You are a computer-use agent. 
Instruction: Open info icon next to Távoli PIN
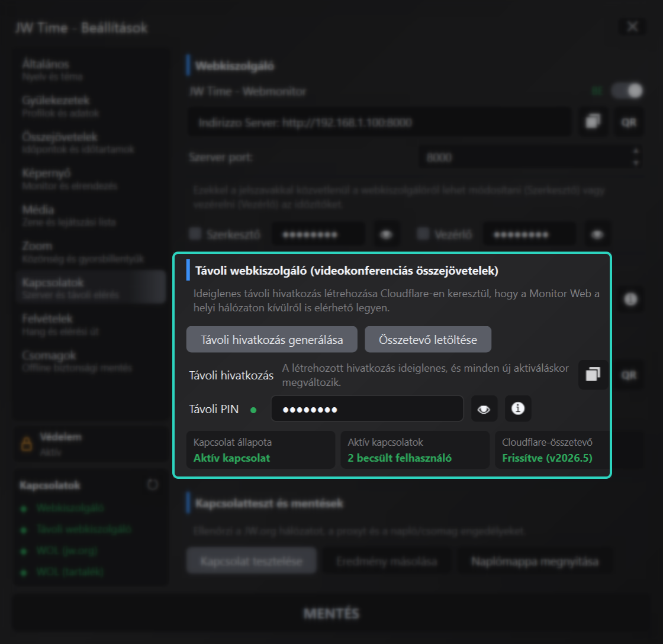(518, 409)
